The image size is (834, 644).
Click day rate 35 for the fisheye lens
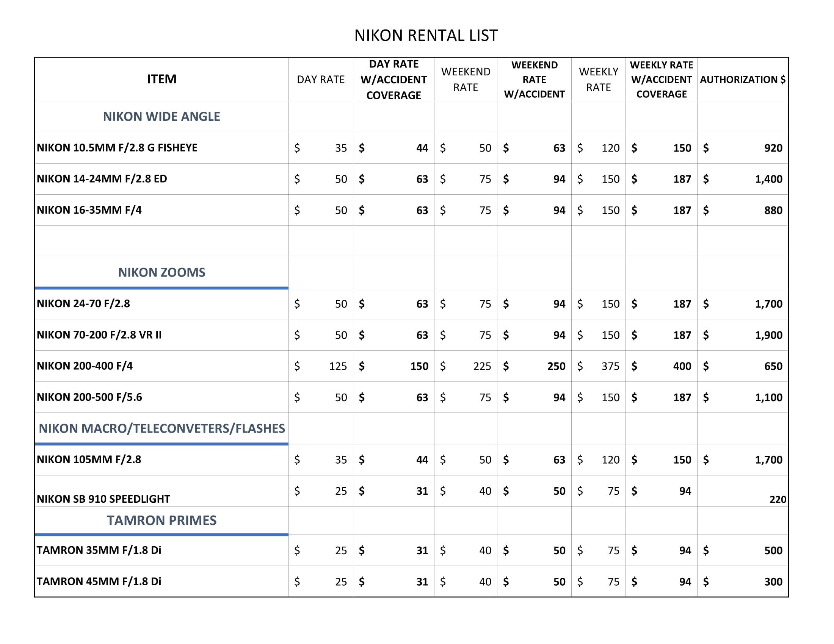tap(341, 148)
